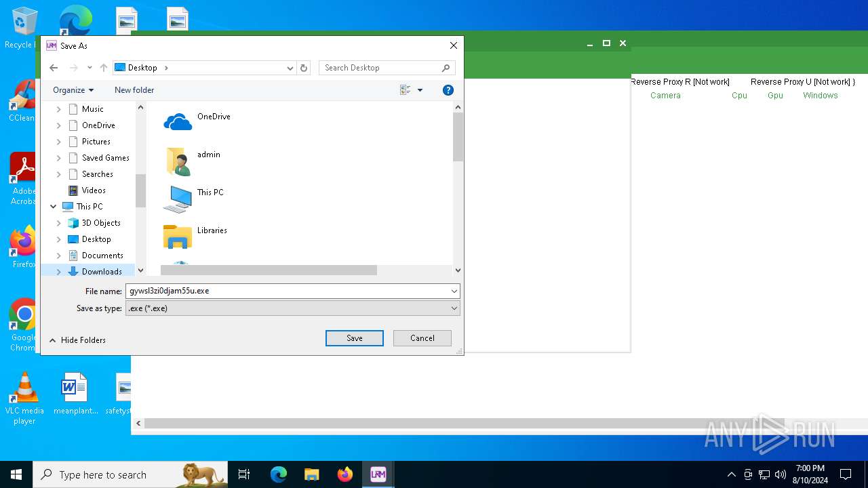The image size is (868, 488).
Task: Click Gpu column header in green window
Action: (x=775, y=96)
